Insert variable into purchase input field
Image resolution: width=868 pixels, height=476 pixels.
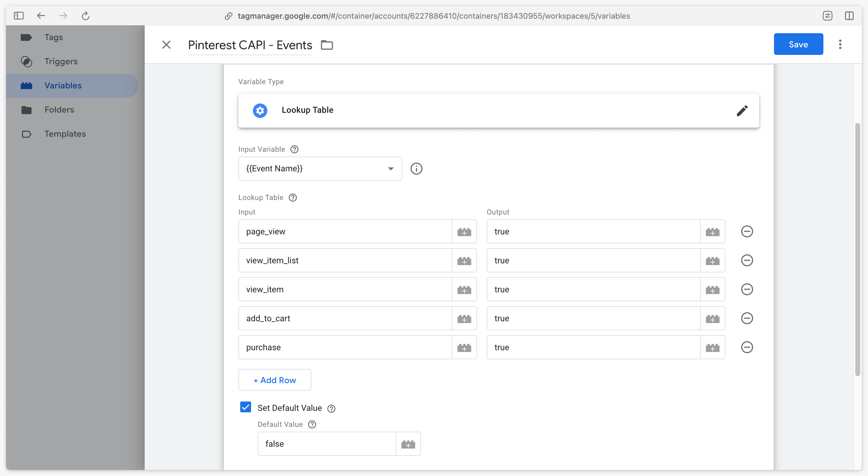tap(464, 347)
